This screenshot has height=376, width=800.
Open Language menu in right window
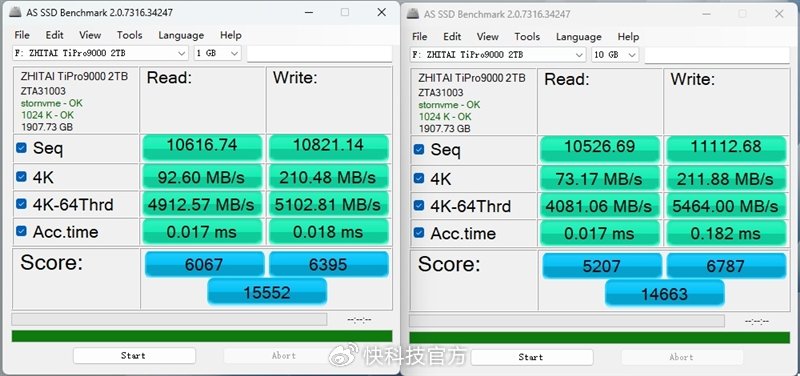579,37
